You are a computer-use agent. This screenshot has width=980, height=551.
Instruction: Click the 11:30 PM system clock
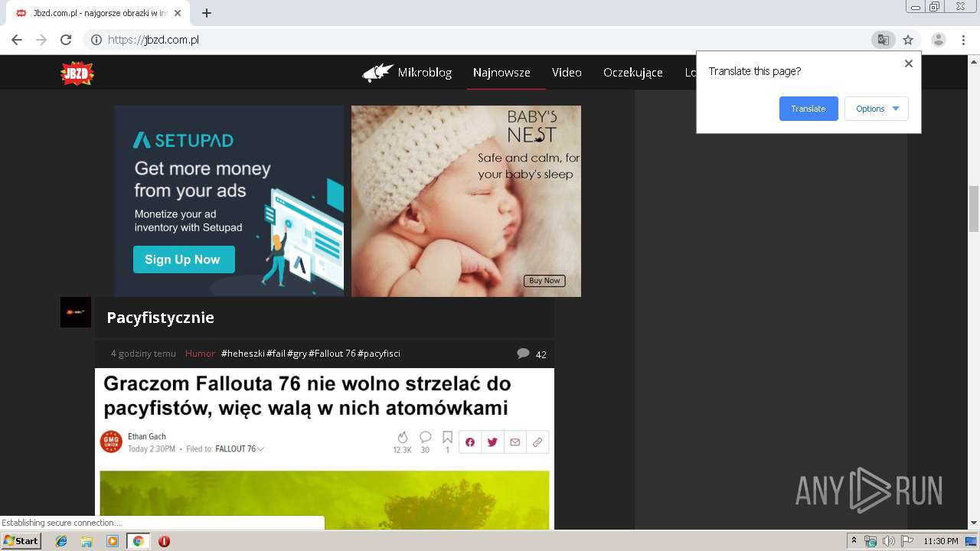(x=941, y=541)
